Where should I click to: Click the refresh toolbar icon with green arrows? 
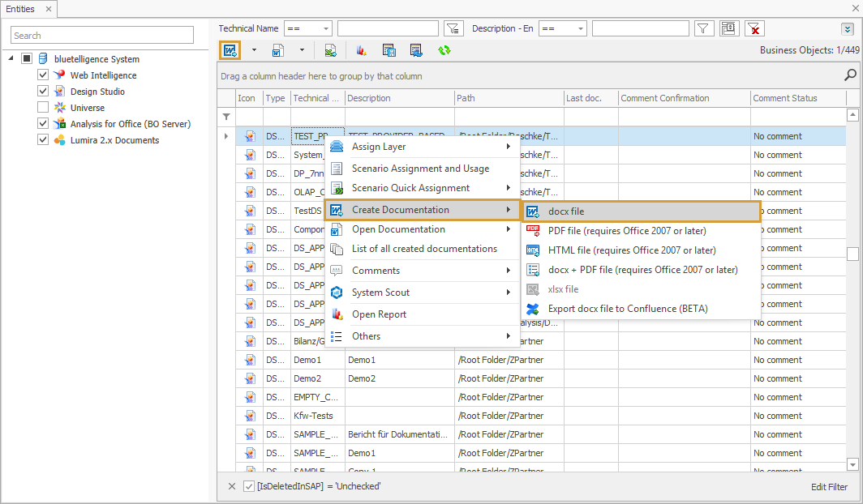point(444,49)
